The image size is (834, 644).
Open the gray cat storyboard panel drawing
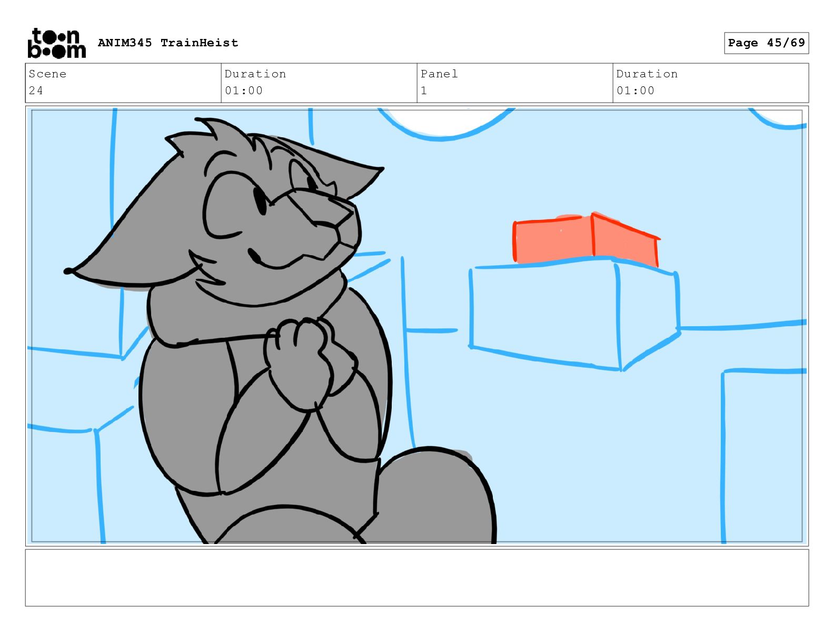[x=417, y=326]
